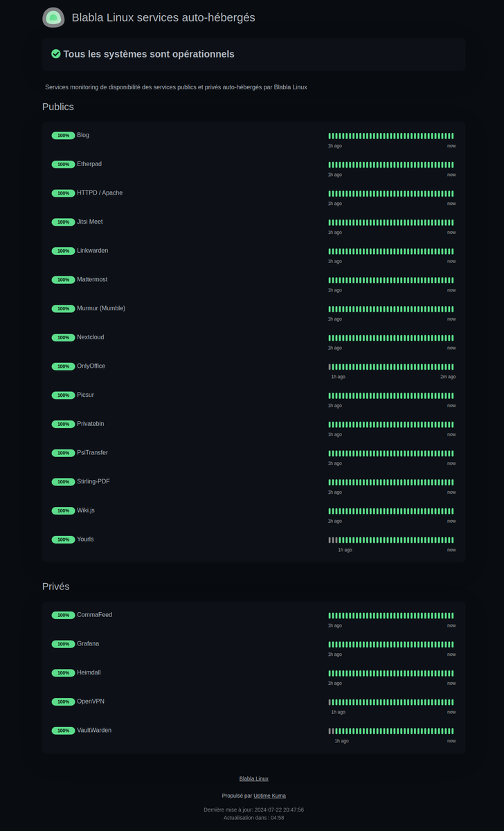Click the Mattermost uptime badge
Image resolution: width=504 pixels, height=831 pixels.
pos(63,280)
